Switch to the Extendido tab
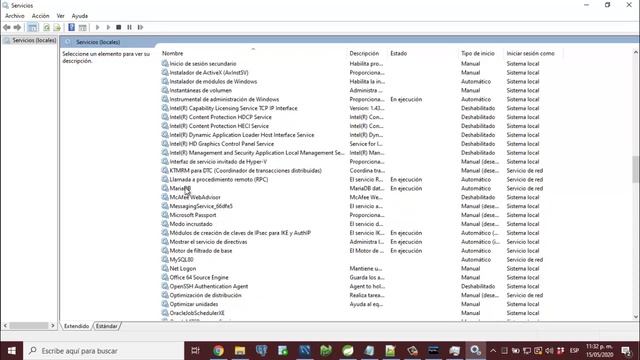640x360 pixels. pyautogui.click(x=76, y=326)
